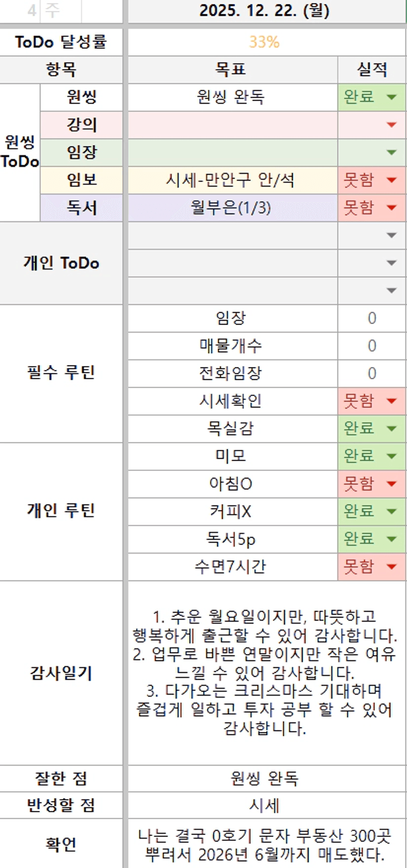Click the 확언 affirmation text cell
Screen dimensions: 407x868
(265, 844)
